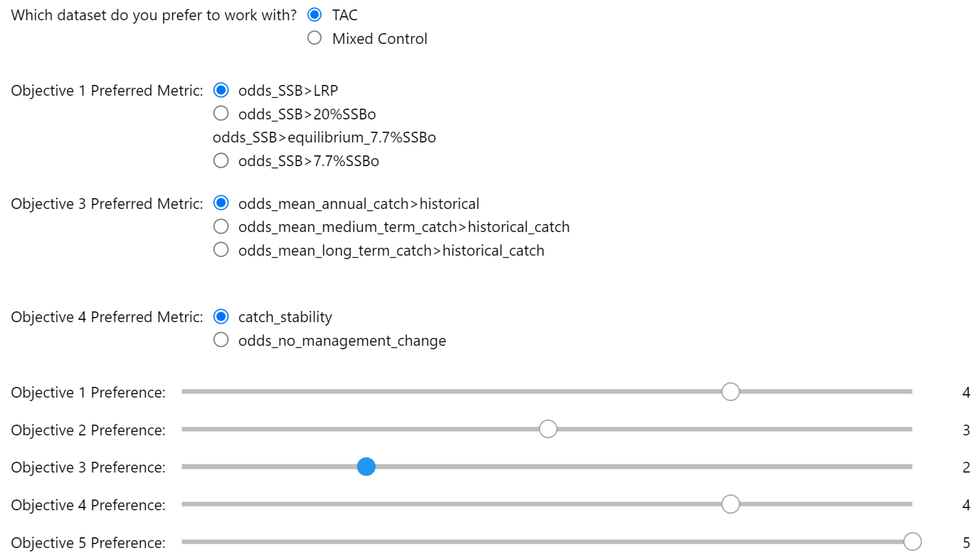Click the Objective 5 Preference slider handle
Viewport: 979px width, 560px height.
point(912,542)
